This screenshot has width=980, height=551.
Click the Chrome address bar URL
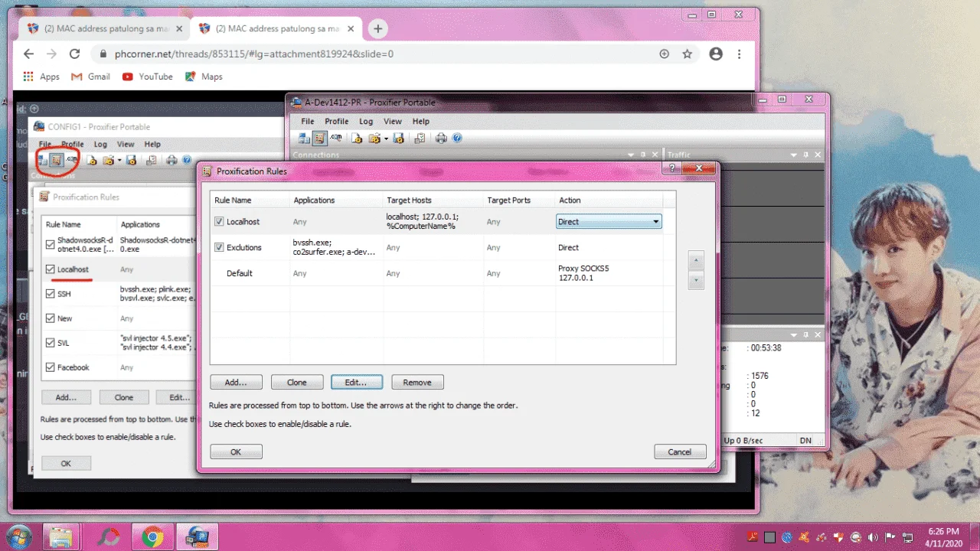(254, 54)
